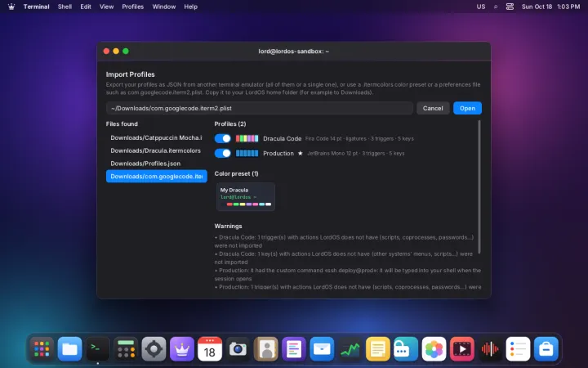Launch the Camera app from dock
Viewport: 588px width, 368px height.
[x=238, y=349]
